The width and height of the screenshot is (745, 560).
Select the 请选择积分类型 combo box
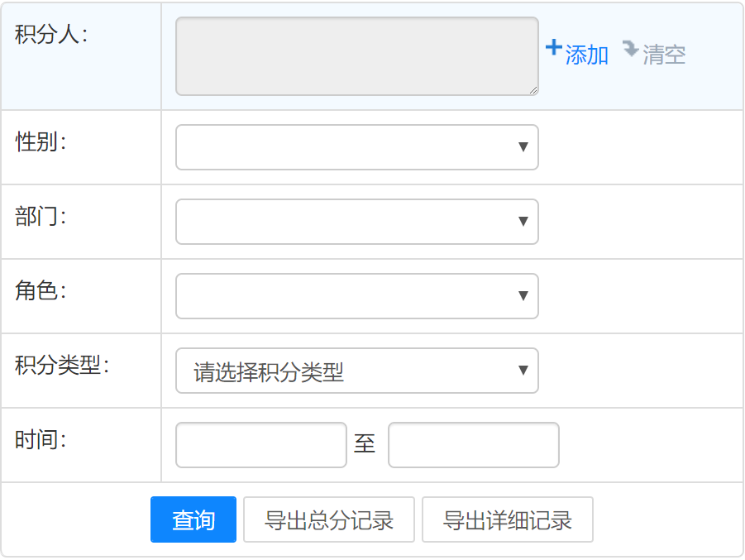(356, 371)
